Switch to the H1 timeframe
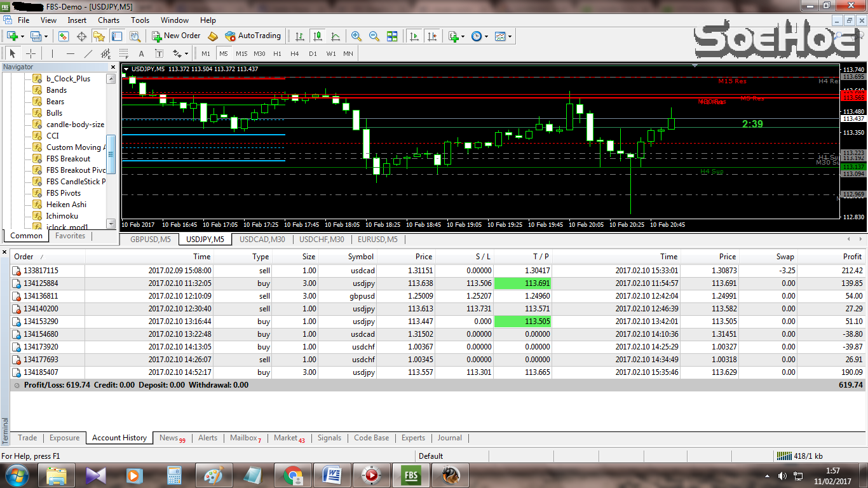Viewport: 868px width, 488px height. click(276, 53)
